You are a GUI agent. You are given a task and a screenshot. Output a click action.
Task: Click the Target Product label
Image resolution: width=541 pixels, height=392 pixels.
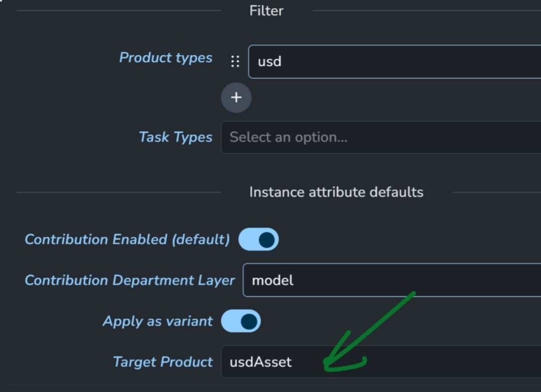163,362
